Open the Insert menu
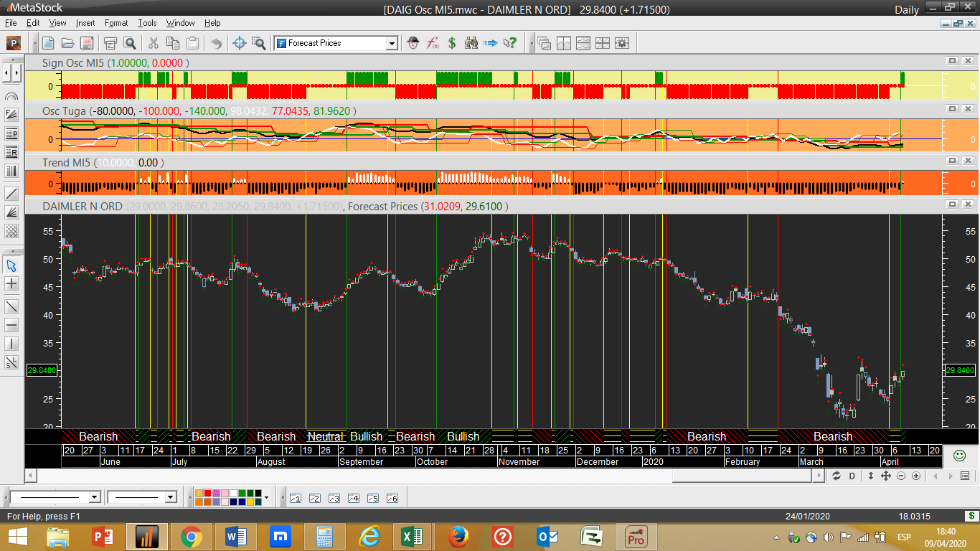980x551 pixels. click(x=85, y=23)
